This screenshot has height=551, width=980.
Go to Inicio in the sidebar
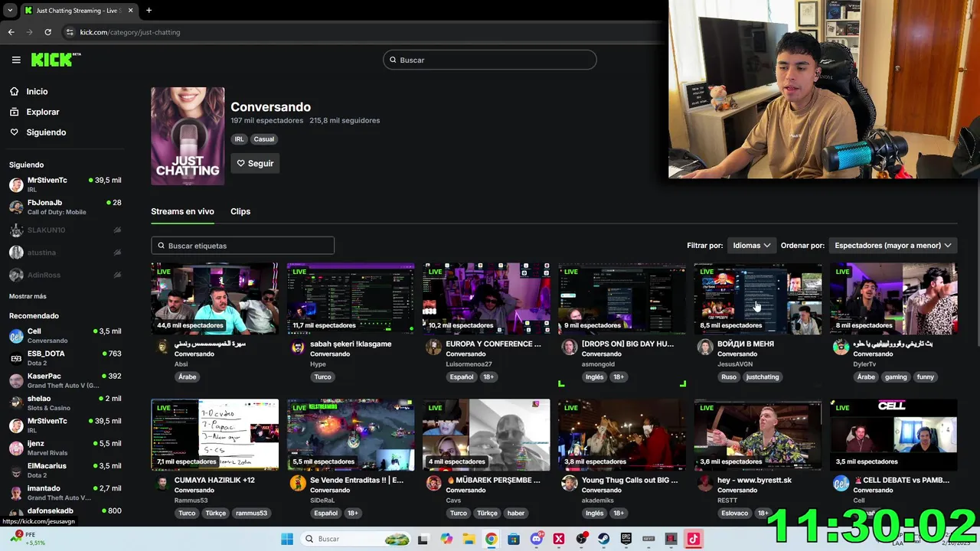[37, 91]
